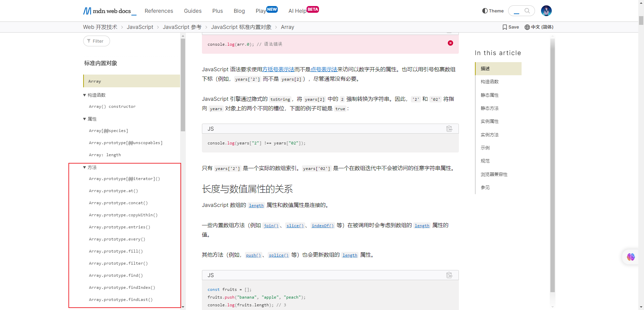Copy the fruits code example

pyautogui.click(x=449, y=275)
